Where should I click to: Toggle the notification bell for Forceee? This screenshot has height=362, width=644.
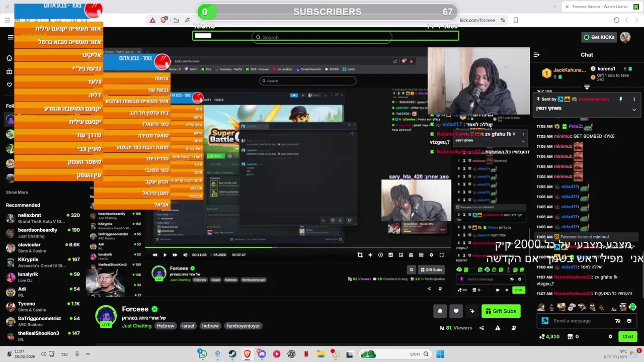(440, 311)
